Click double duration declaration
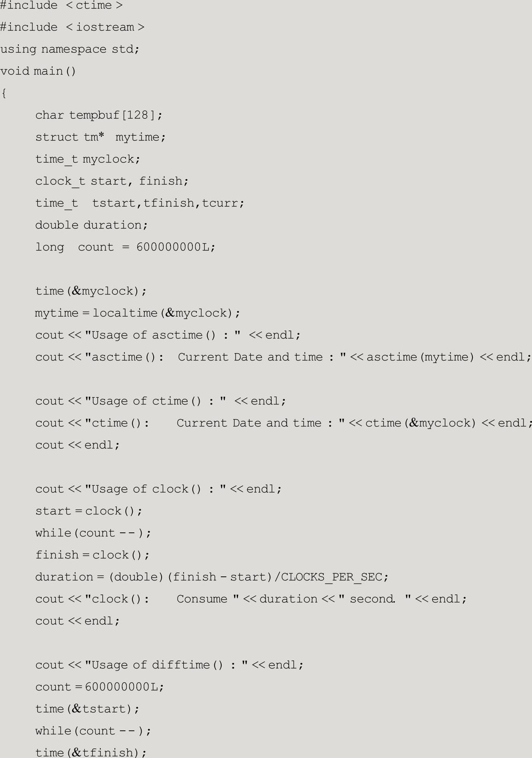Image resolution: width=532 pixels, height=758 pixels. 91,225
